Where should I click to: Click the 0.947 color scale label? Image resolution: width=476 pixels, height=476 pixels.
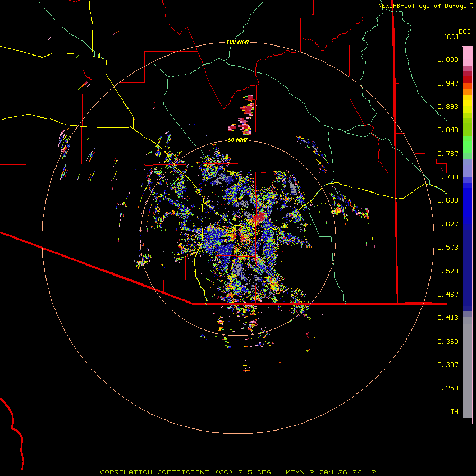(448, 83)
